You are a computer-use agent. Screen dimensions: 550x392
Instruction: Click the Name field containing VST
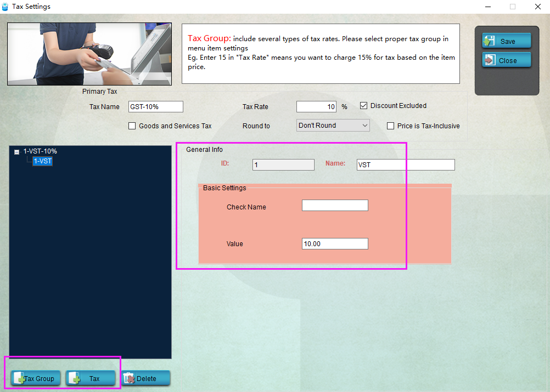(406, 164)
